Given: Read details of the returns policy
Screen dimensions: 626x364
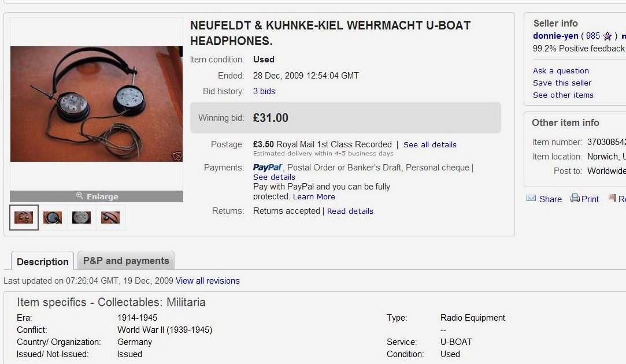Looking at the screenshot, I should (350, 211).
